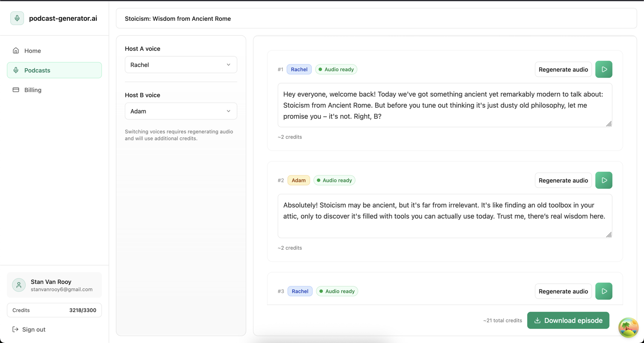This screenshot has width=644, height=343.
Task: Click the episode title input field
Action: (376, 19)
